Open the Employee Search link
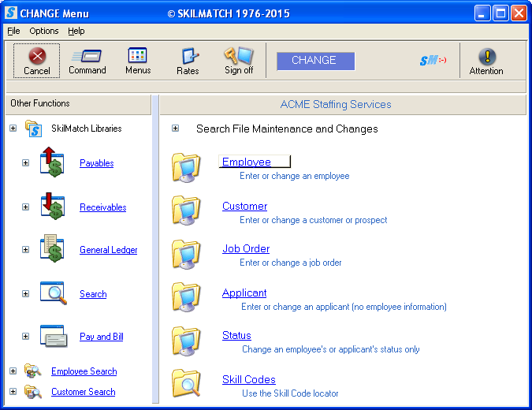Screen dimensions: 532x410 pos(84,371)
